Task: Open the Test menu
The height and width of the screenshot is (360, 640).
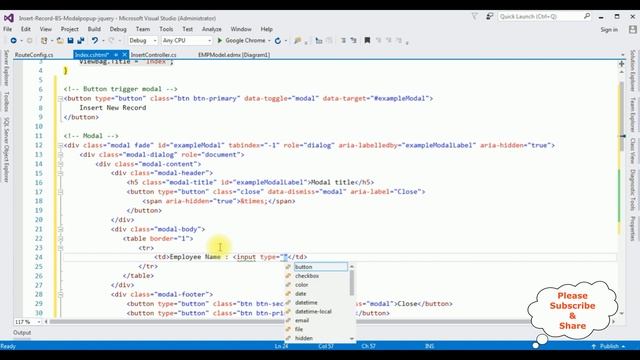Action: tap(187, 29)
